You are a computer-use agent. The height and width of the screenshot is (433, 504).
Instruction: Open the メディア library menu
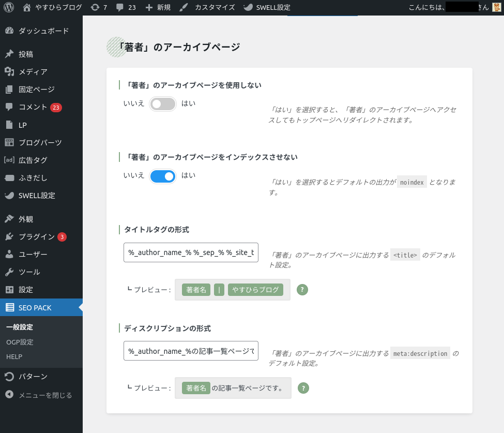point(33,72)
